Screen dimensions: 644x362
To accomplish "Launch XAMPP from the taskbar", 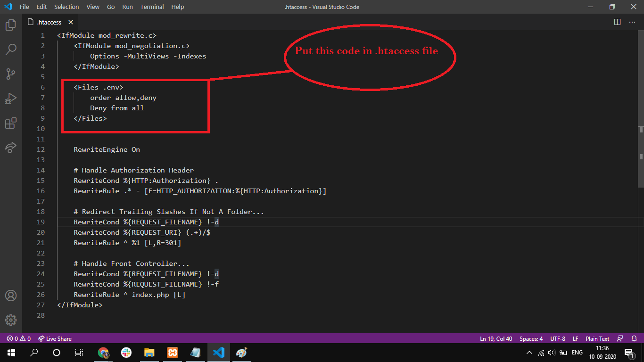I will (x=173, y=353).
